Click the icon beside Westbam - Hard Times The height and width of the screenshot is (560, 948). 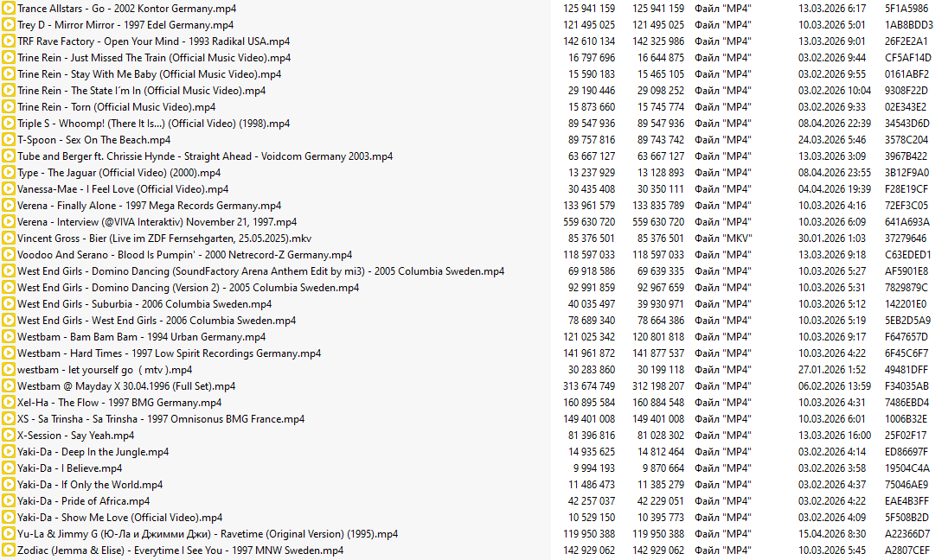click(9, 353)
